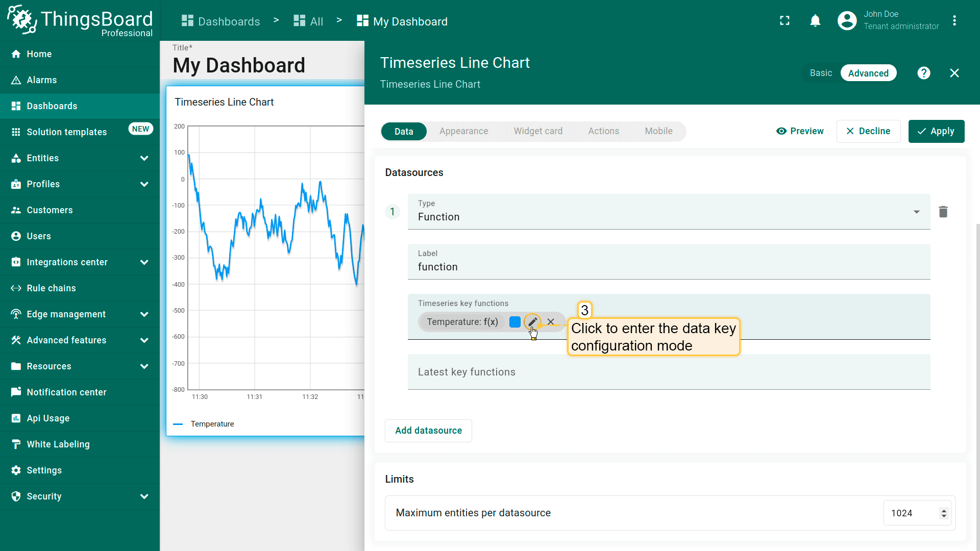Apply the widget changes
The width and height of the screenshot is (980, 551).
(936, 131)
